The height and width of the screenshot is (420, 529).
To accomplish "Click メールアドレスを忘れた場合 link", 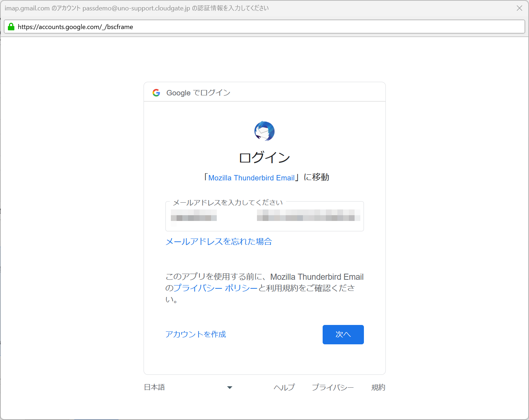I will point(219,241).
